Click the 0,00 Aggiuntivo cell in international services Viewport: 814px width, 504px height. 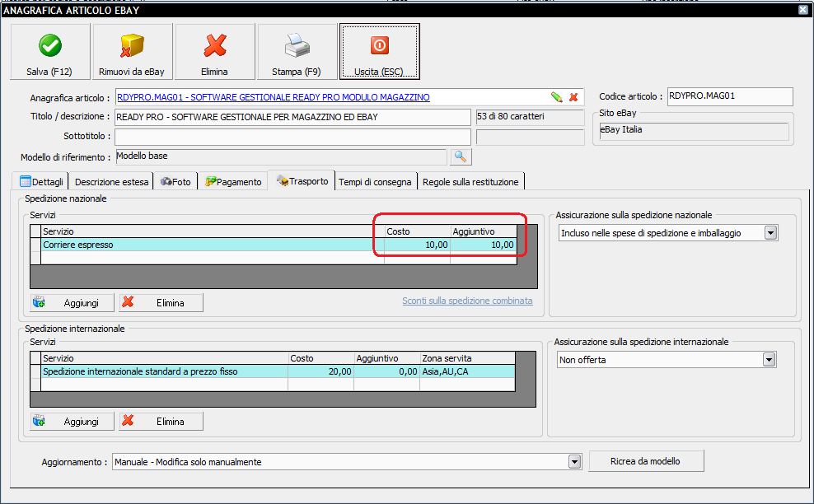coord(386,371)
